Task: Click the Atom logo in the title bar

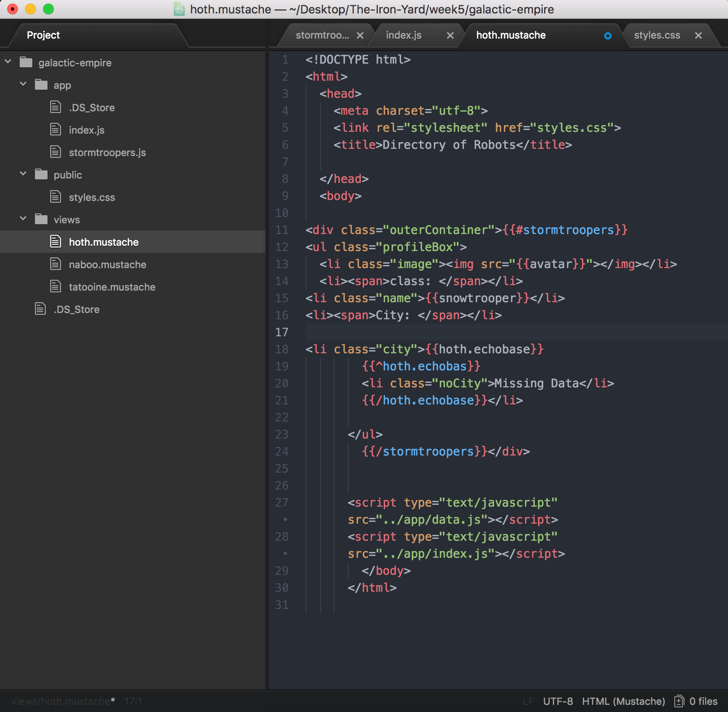Action: click(179, 9)
